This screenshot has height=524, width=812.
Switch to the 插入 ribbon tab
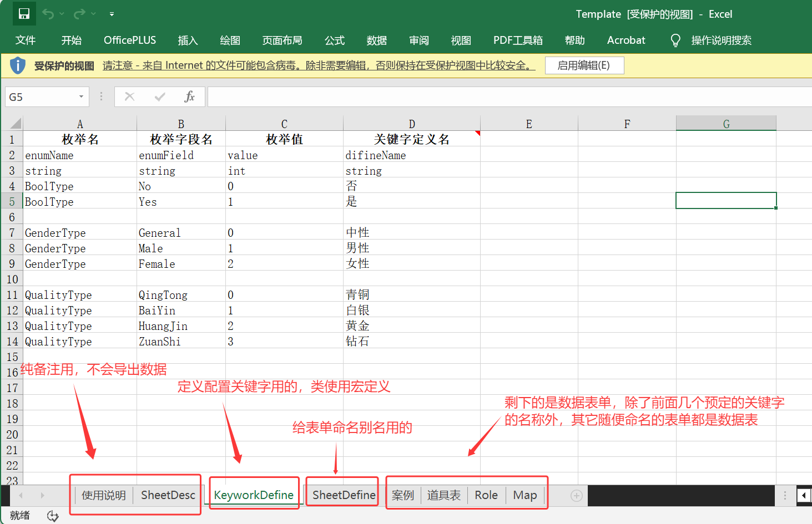coord(188,40)
